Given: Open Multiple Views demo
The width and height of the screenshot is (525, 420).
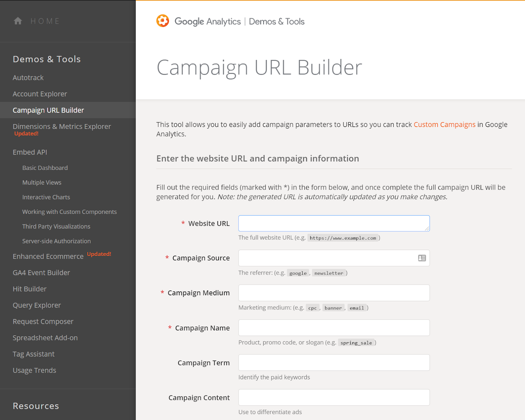Looking at the screenshot, I should (42, 182).
